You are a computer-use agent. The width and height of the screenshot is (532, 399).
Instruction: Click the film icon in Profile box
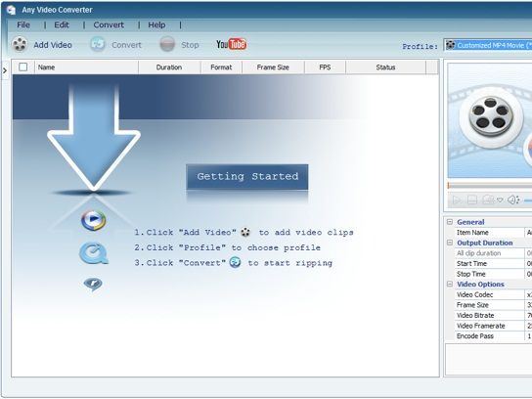click(450, 45)
